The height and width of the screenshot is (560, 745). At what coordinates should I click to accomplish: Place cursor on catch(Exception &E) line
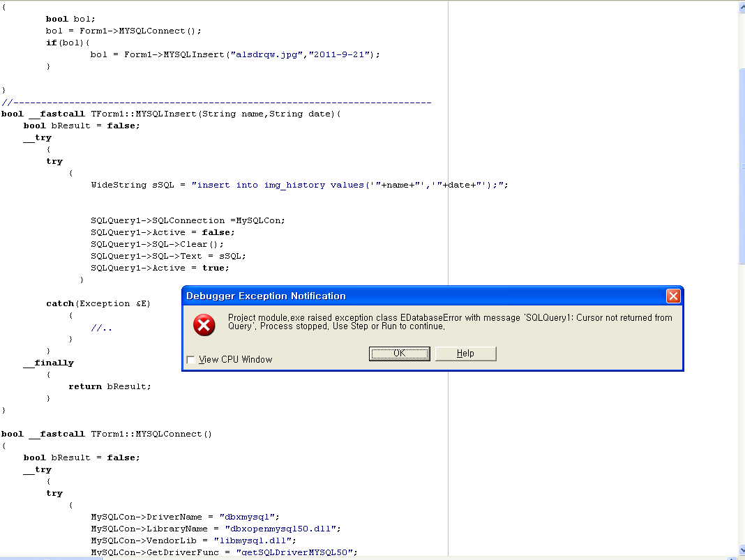pyautogui.click(x=98, y=303)
